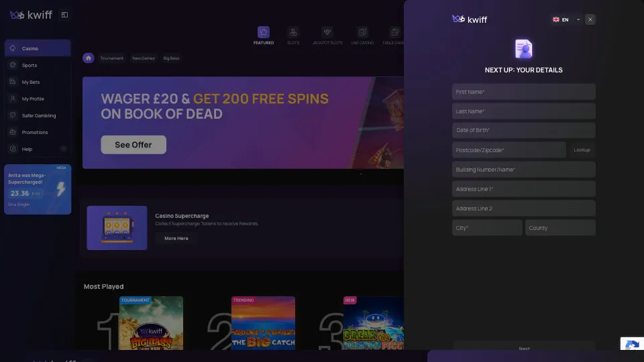Click the More Here button
Viewport: 644px width, 362px height.
tap(176, 238)
